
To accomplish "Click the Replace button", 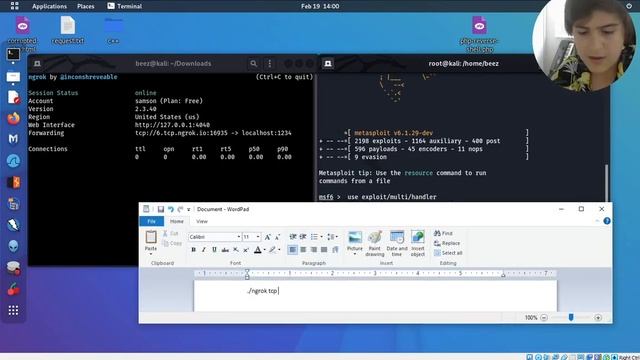I will pos(447,243).
